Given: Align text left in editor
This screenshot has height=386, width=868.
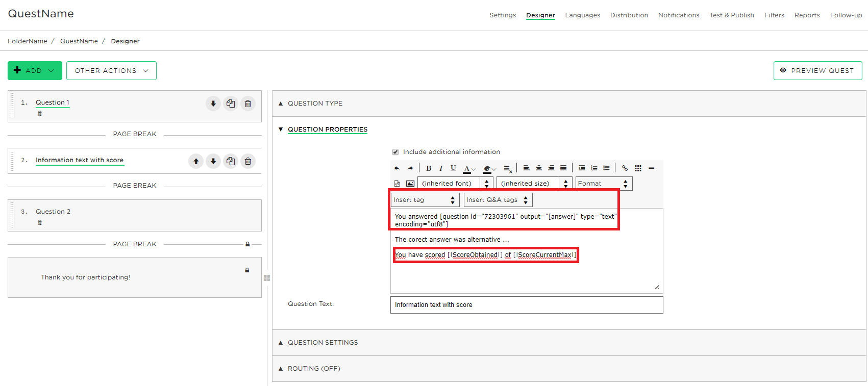Looking at the screenshot, I should coord(527,168).
